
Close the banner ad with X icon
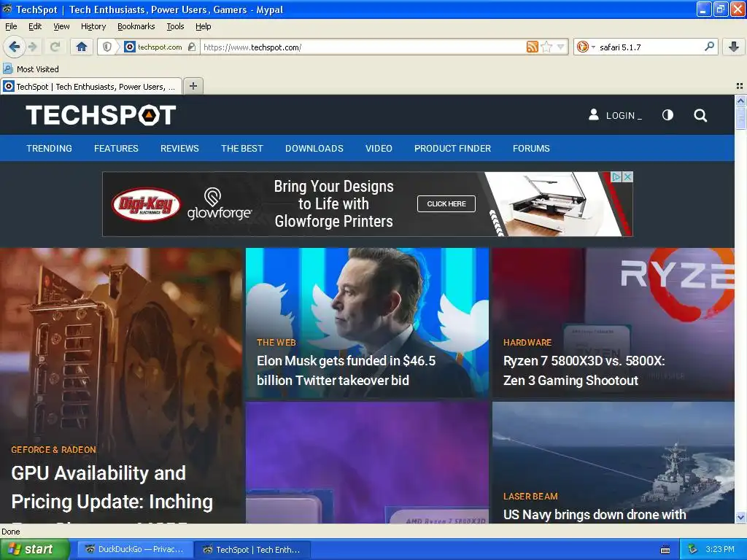[628, 176]
